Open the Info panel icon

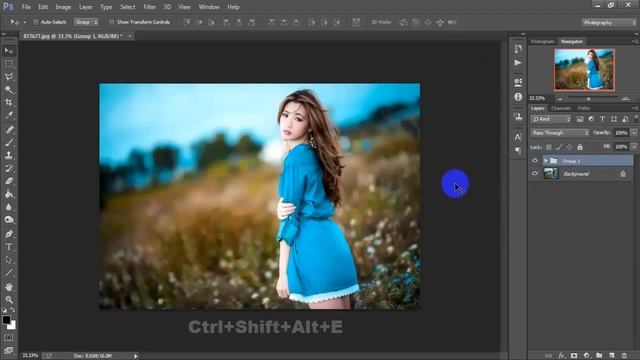(518, 97)
